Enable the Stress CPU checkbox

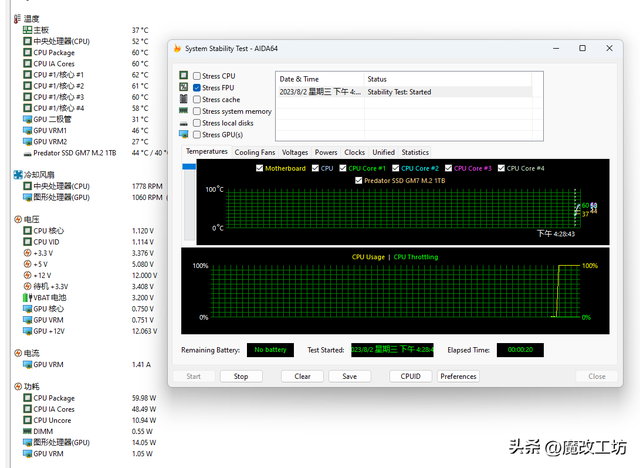coord(197,76)
